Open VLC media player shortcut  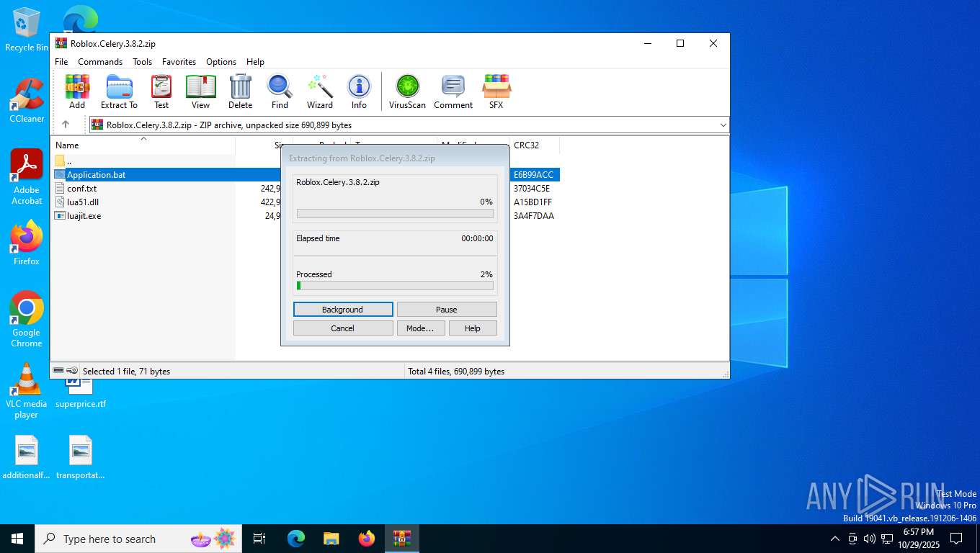click(x=27, y=391)
